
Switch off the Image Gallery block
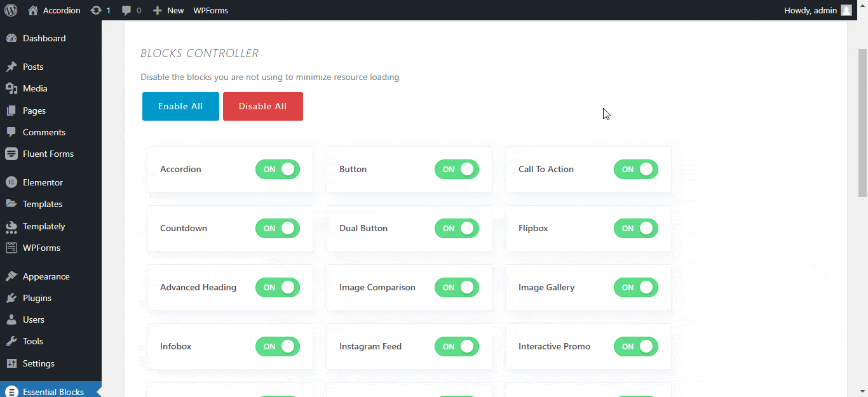[636, 287]
